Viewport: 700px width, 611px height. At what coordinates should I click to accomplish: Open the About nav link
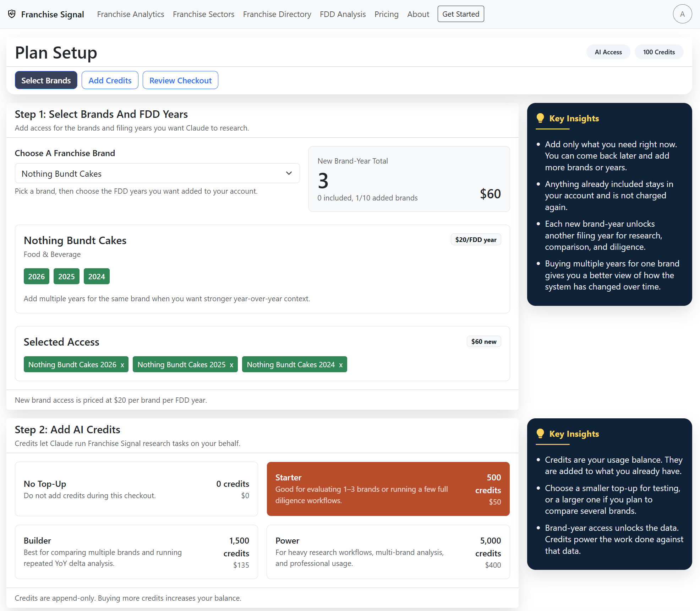pyautogui.click(x=418, y=14)
